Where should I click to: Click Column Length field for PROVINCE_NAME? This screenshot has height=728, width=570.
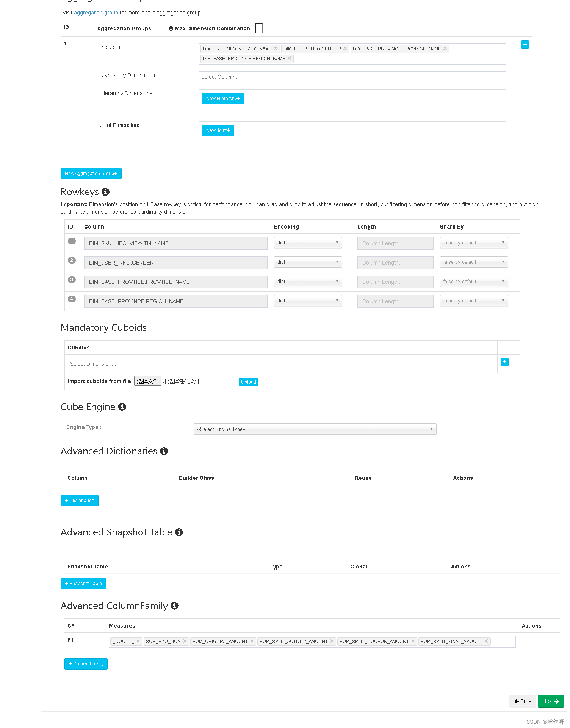(395, 282)
